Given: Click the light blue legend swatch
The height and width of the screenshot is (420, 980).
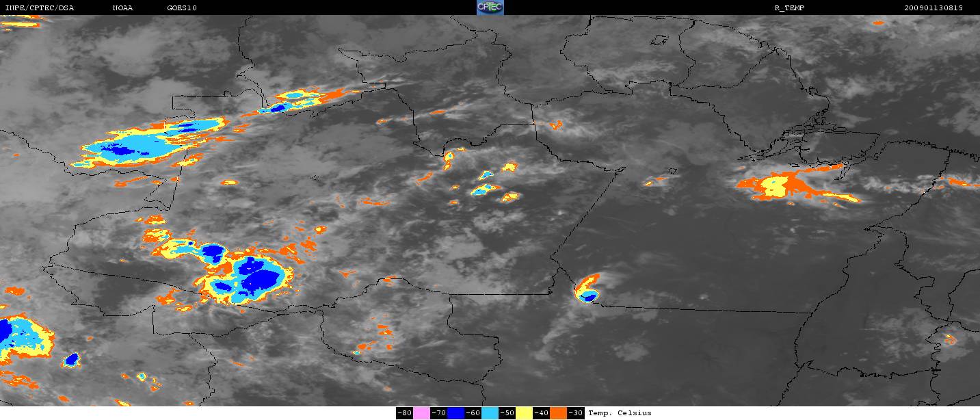Looking at the screenshot, I should point(490,413).
